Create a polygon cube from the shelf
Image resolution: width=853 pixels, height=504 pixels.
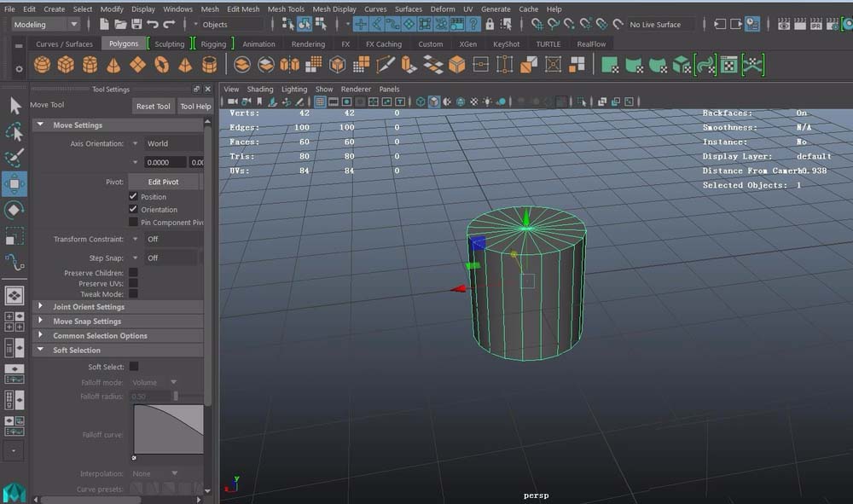tap(66, 64)
